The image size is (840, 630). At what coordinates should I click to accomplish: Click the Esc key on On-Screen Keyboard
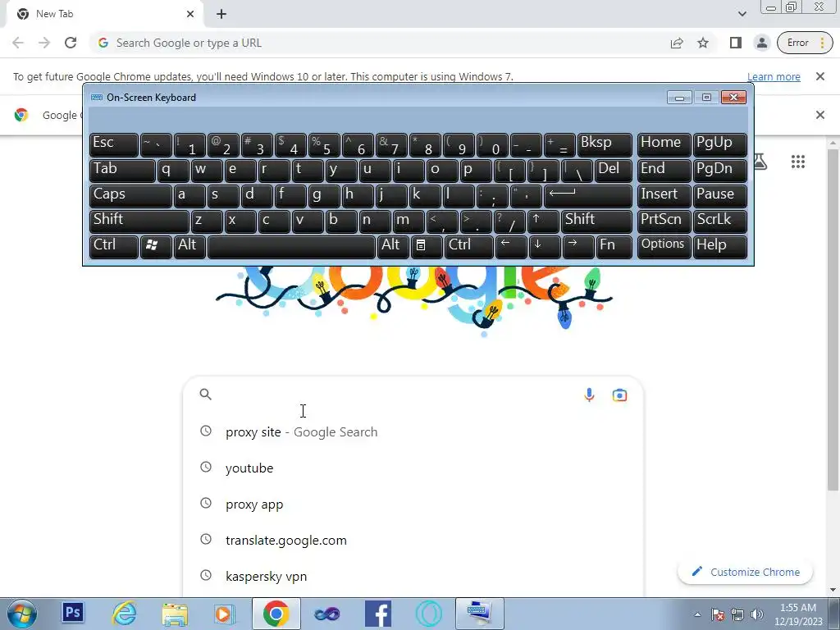(x=113, y=144)
